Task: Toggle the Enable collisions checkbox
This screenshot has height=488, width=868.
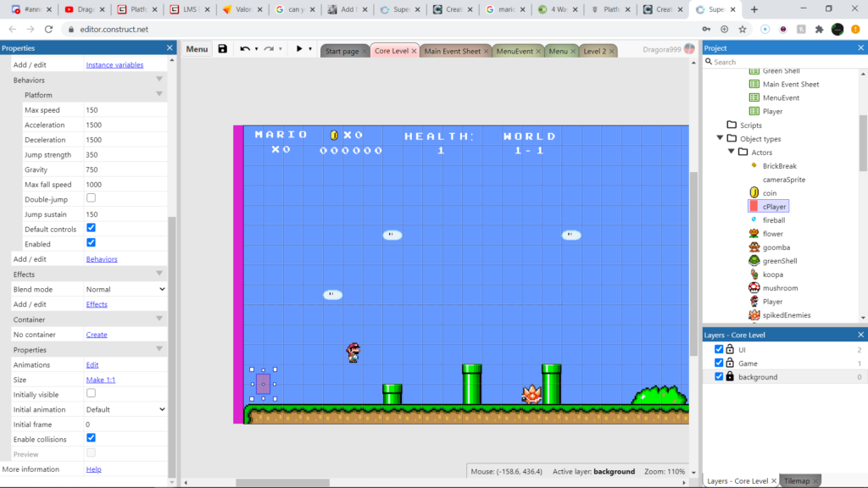Action: coord(91,438)
